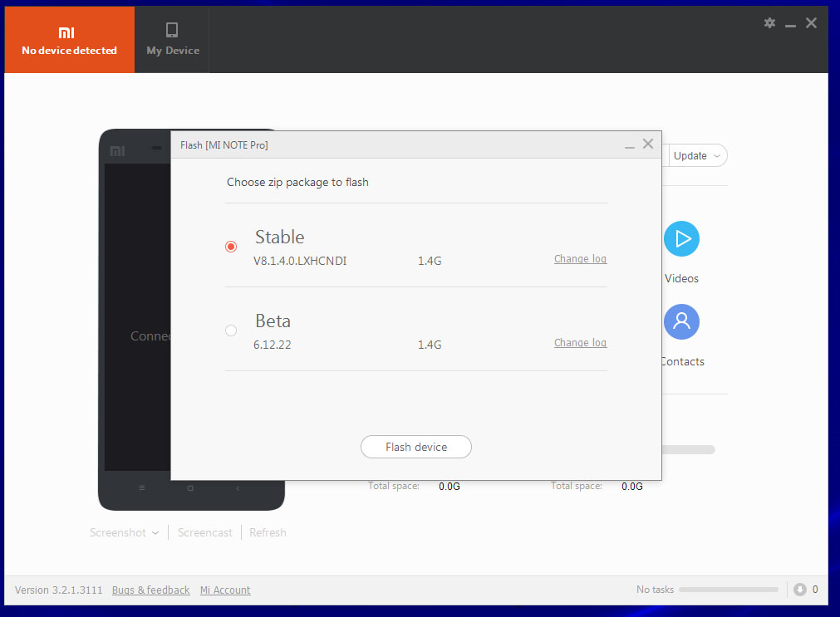Click the Flash device button

(416, 447)
